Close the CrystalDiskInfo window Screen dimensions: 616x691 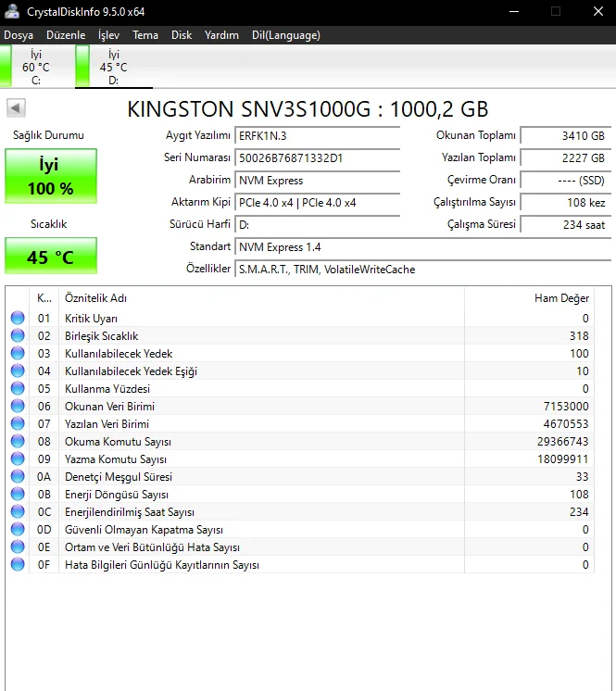(x=597, y=11)
